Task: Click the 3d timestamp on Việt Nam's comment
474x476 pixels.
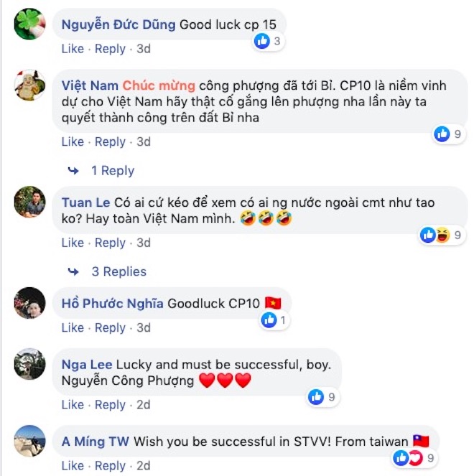Action: click(x=144, y=141)
